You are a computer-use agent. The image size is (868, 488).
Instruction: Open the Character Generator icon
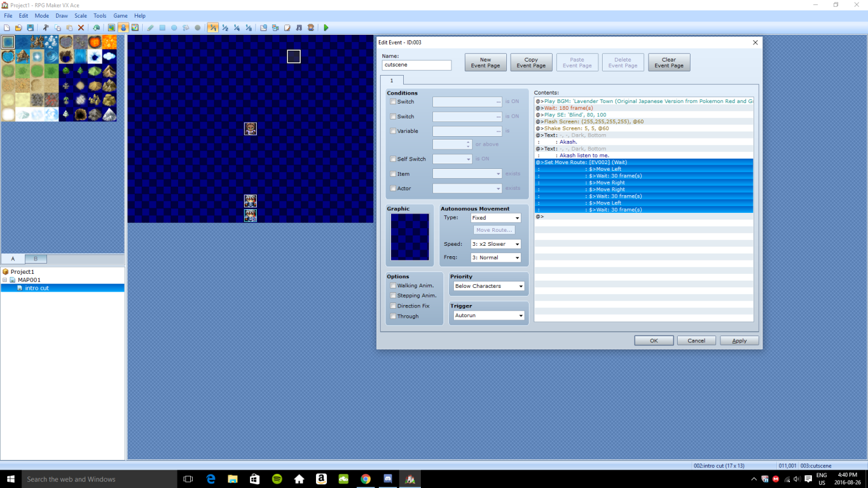pos(310,27)
